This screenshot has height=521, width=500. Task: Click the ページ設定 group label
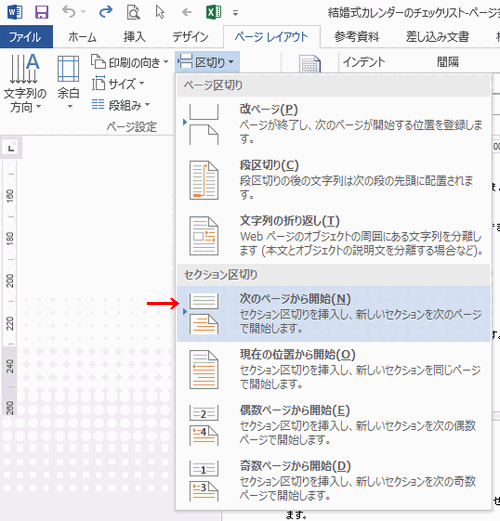pyautogui.click(x=131, y=127)
